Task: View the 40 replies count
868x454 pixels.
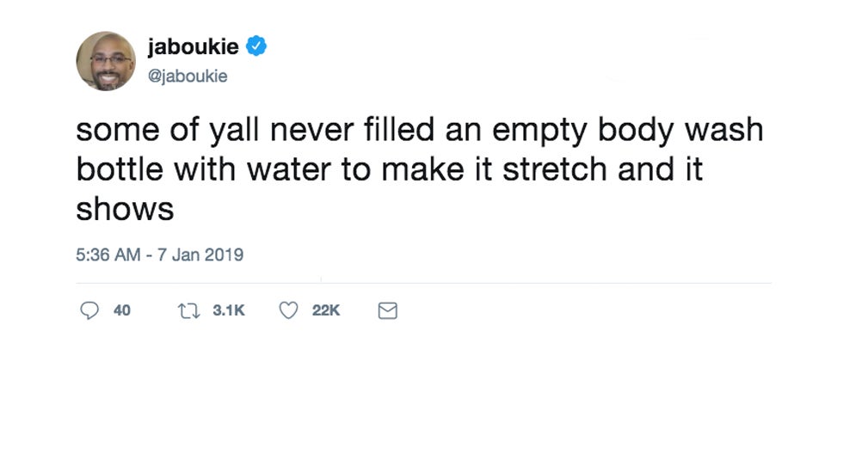Action: [x=122, y=310]
